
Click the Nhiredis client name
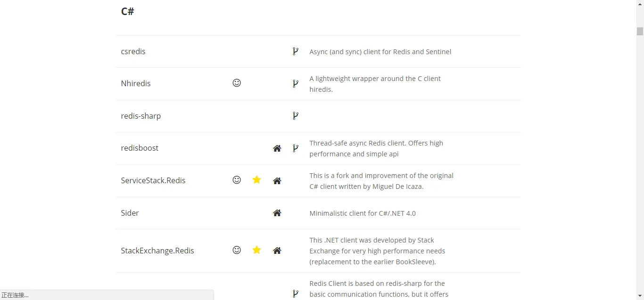[136, 83]
